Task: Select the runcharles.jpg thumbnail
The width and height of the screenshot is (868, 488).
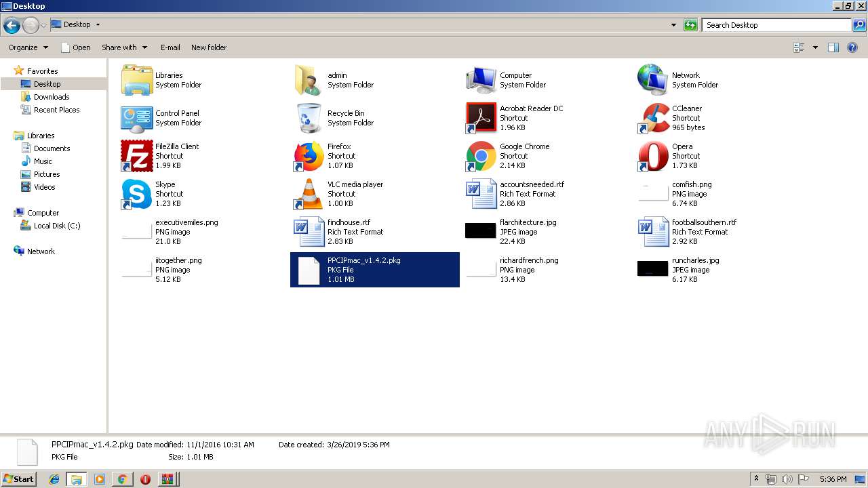Action: tap(653, 268)
